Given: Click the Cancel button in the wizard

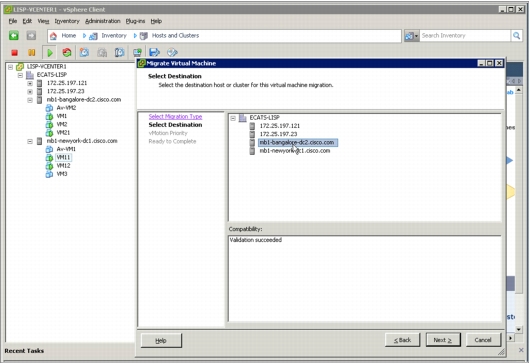Looking at the screenshot, I should click(x=483, y=340).
